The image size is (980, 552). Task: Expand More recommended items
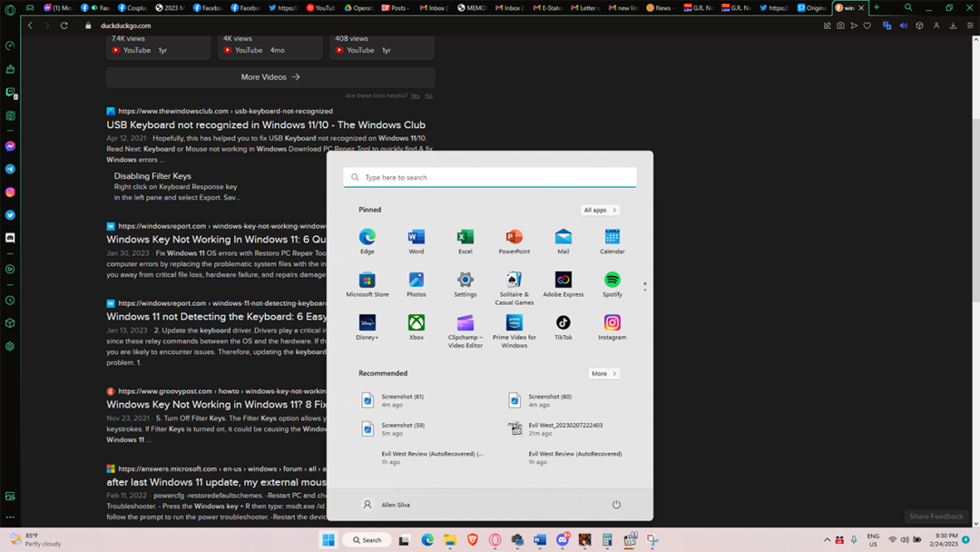click(603, 373)
